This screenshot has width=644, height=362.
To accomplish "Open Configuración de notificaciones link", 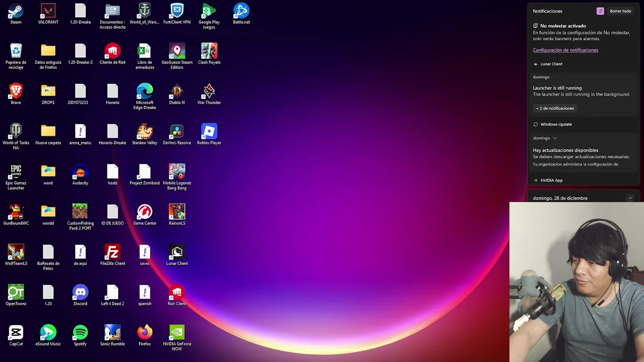I will (566, 50).
